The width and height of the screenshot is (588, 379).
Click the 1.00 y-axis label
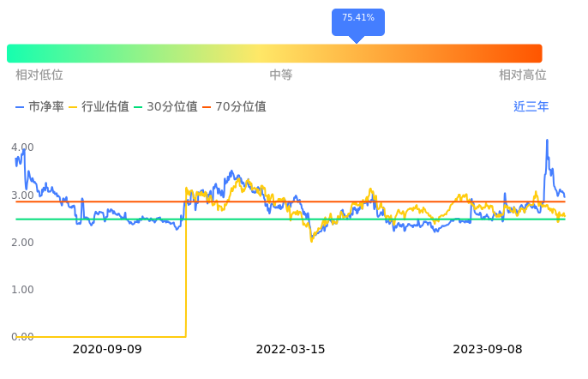[22, 290]
